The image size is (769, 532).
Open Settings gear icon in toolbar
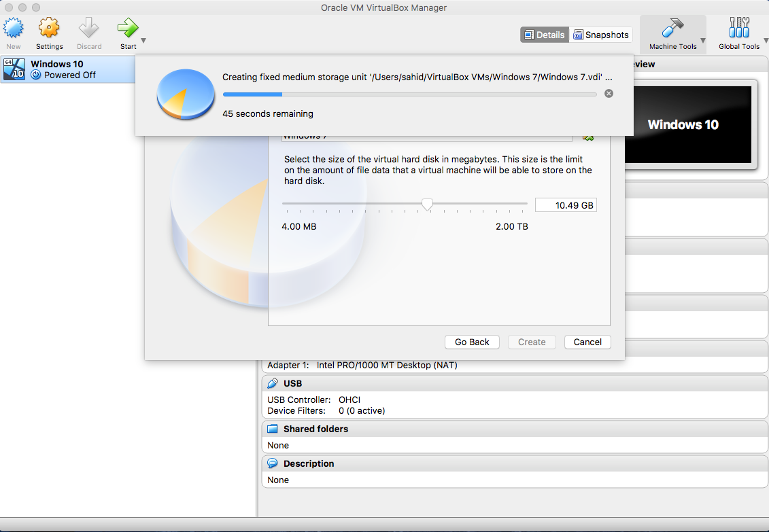[49, 28]
